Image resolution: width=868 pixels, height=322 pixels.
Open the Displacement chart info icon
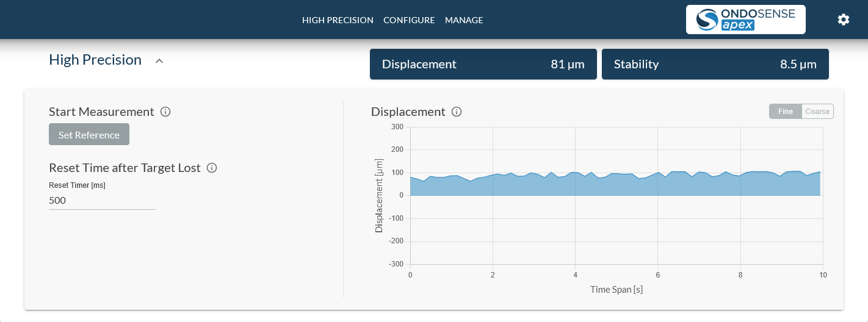[x=457, y=112]
